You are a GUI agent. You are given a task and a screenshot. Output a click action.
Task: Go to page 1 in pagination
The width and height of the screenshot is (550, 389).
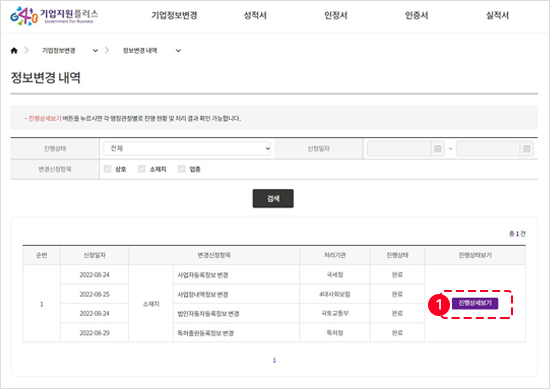274,360
